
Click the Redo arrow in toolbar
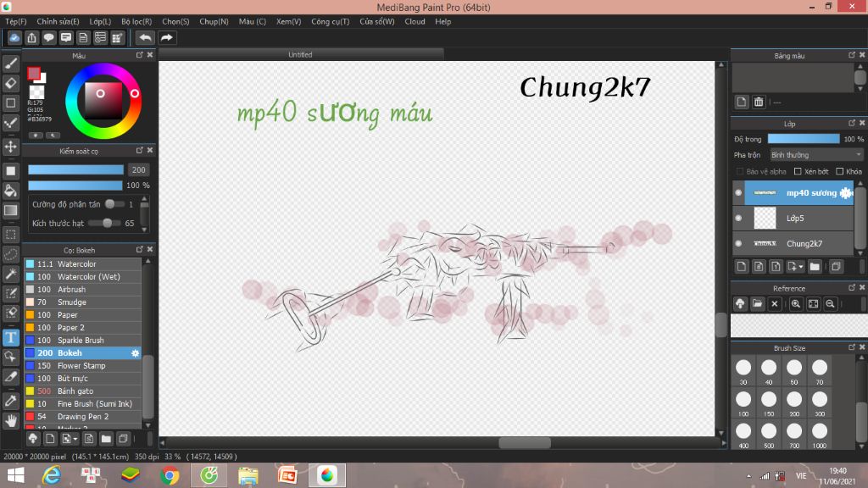point(166,37)
